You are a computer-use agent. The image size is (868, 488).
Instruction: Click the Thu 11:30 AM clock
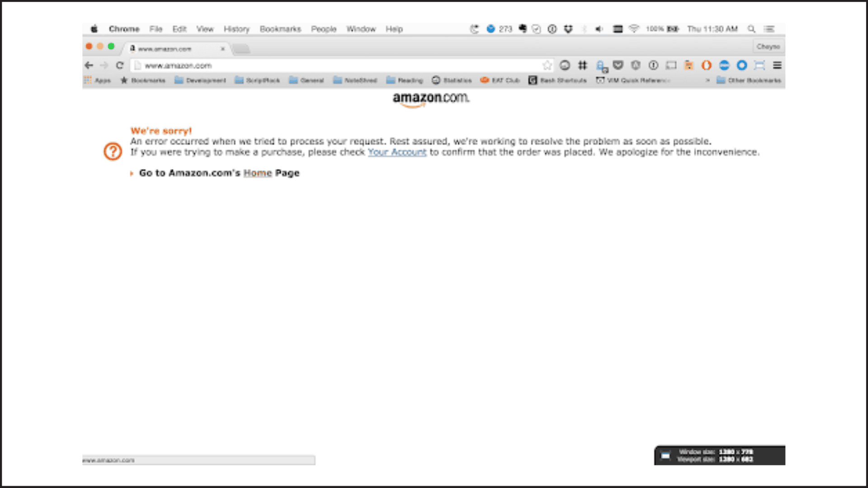pos(712,29)
